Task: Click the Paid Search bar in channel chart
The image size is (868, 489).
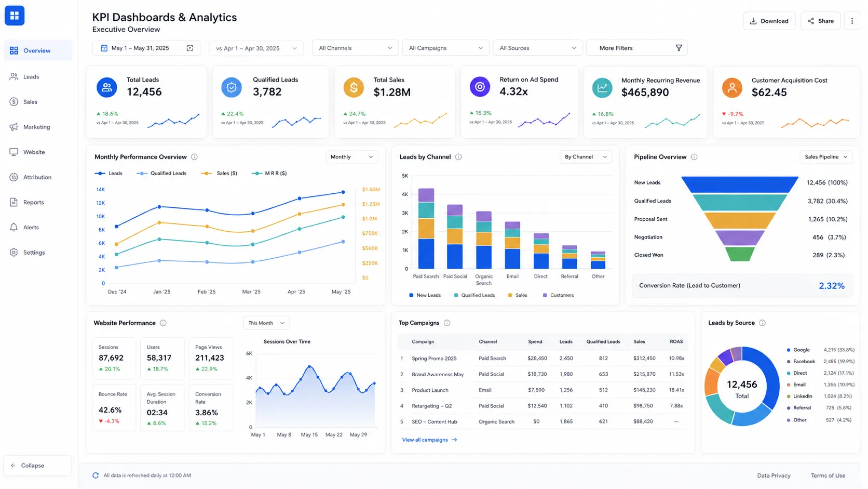Action: [426, 229]
